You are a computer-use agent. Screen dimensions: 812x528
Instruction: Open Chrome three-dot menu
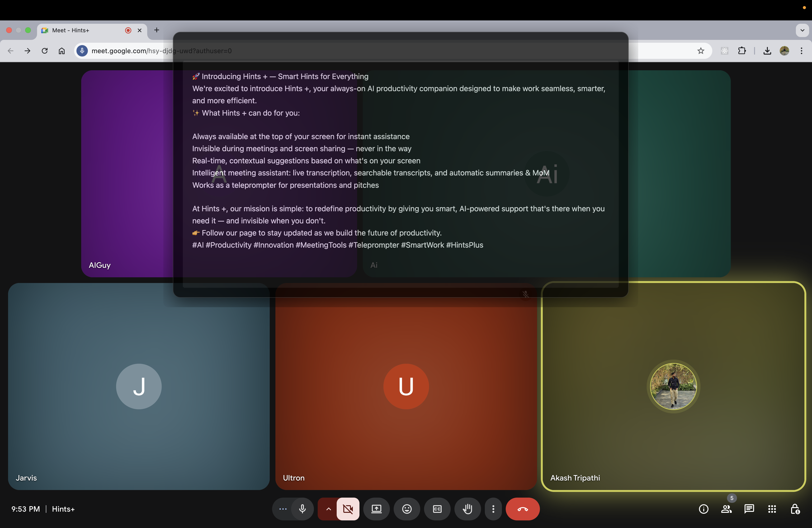point(801,51)
